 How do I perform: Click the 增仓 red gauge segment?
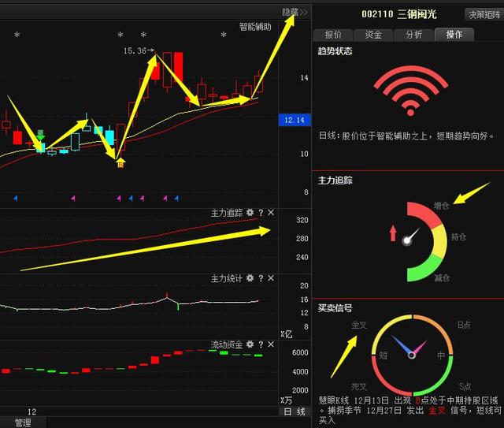point(426,213)
